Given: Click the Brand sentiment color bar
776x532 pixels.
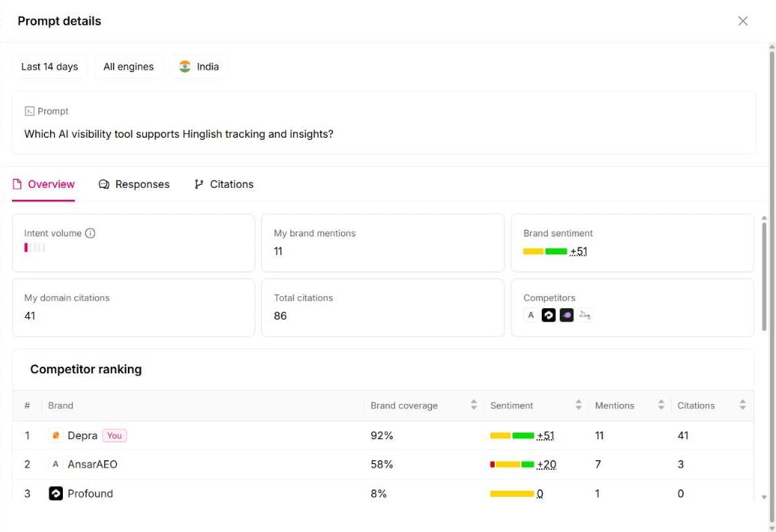Looking at the screenshot, I should [x=545, y=251].
